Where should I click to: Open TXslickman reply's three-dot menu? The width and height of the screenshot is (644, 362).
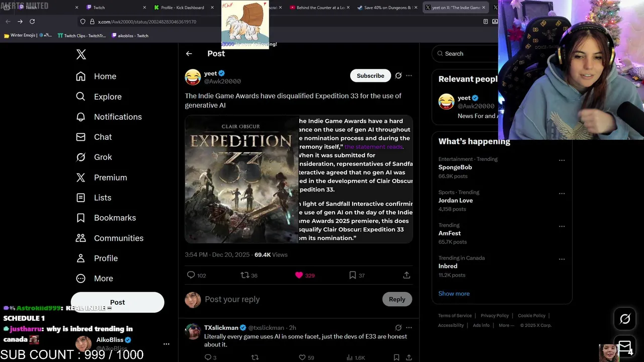(409, 328)
